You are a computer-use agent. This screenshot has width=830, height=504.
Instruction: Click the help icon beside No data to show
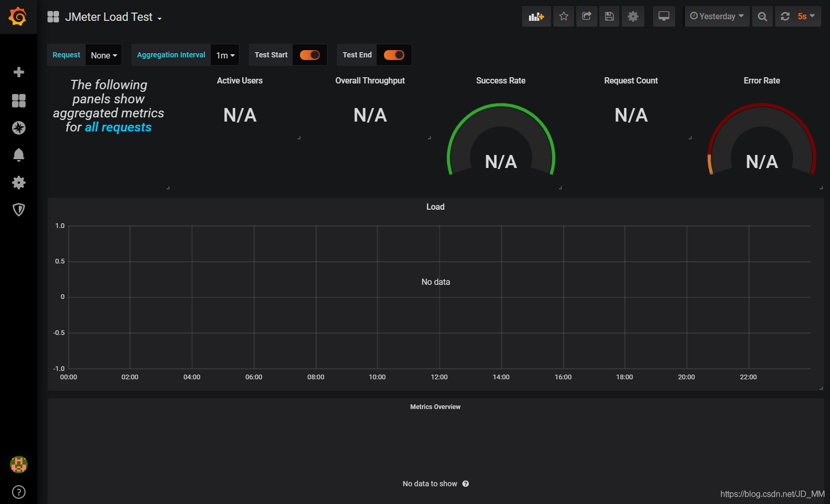click(x=466, y=484)
